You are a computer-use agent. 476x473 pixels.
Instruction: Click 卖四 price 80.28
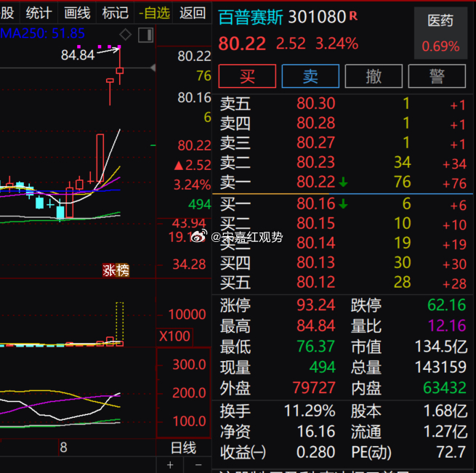point(315,124)
